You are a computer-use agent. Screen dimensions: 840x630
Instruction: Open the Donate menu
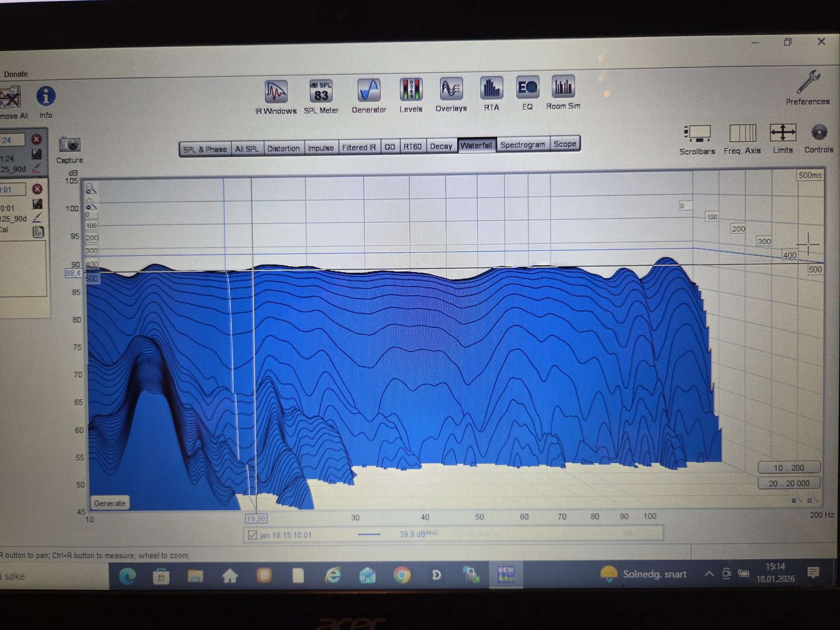[x=16, y=74]
